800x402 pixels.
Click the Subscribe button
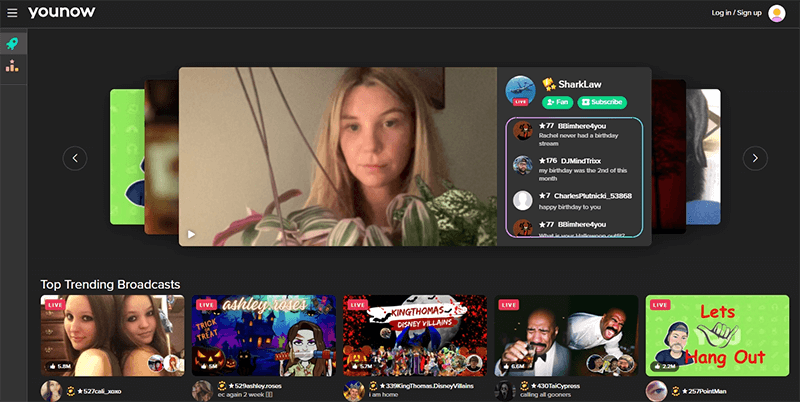pyautogui.click(x=602, y=102)
